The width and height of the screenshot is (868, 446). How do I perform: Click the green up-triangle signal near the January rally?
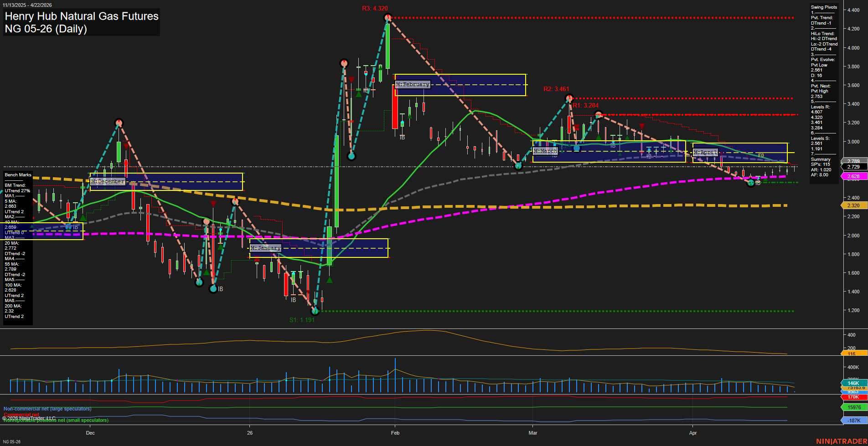pos(329,279)
